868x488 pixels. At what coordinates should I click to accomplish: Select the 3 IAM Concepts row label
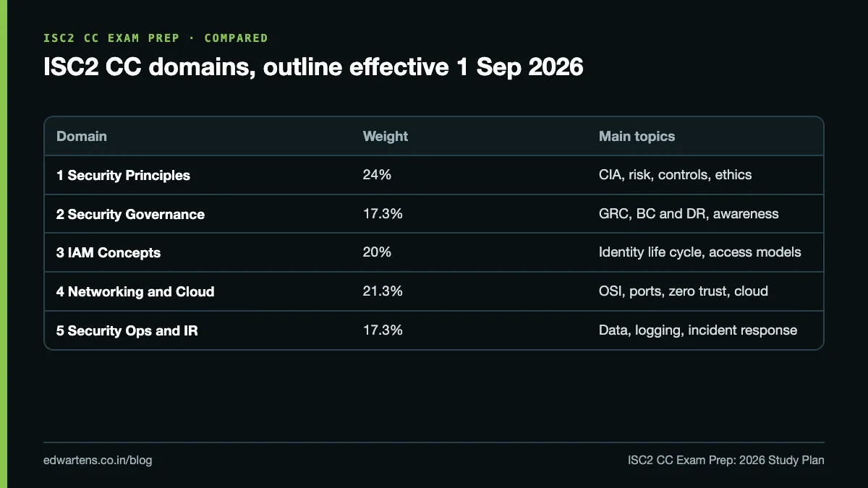click(109, 253)
